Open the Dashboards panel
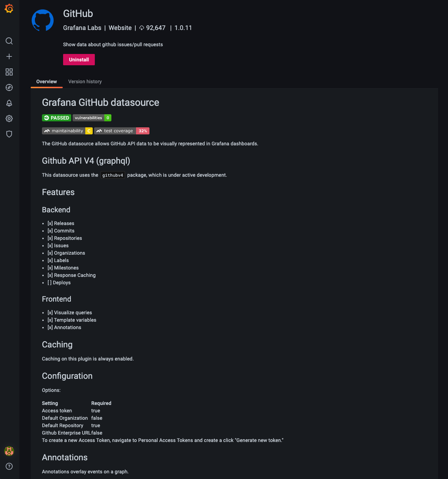Image resolution: width=448 pixels, height=479 pixels. 9,72
